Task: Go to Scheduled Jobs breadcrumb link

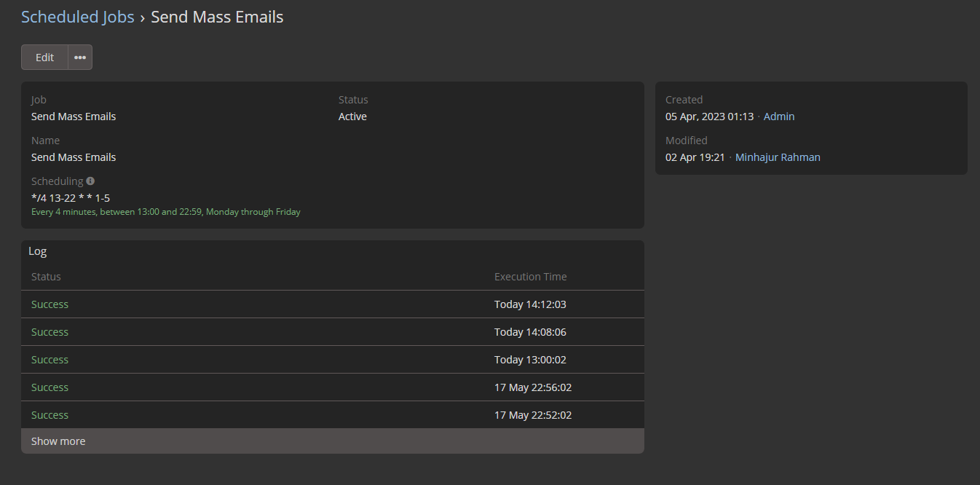Action: 78,17
